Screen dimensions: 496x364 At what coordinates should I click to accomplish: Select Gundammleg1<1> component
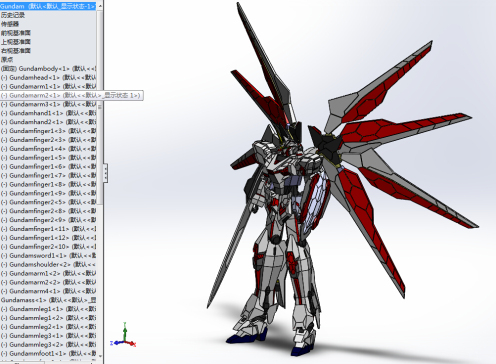pos(48,309)
